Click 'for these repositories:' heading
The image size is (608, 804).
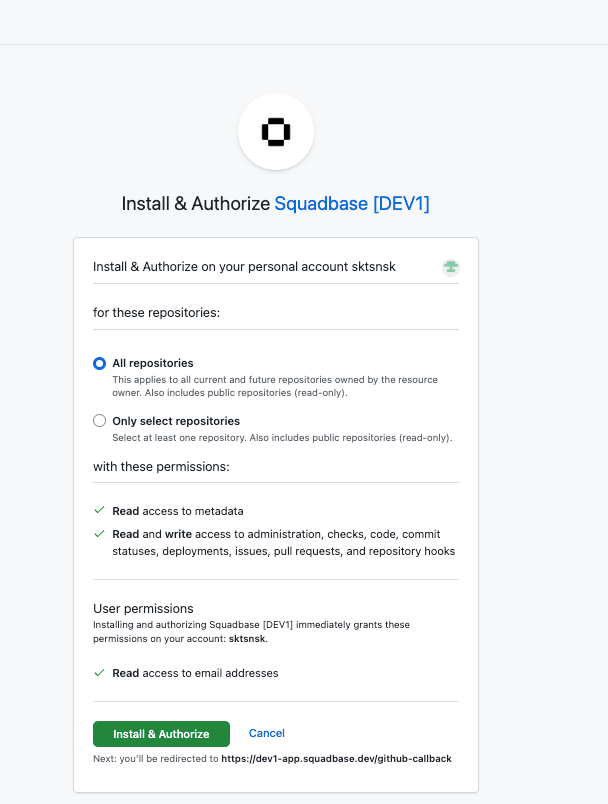tap(156, 313)
